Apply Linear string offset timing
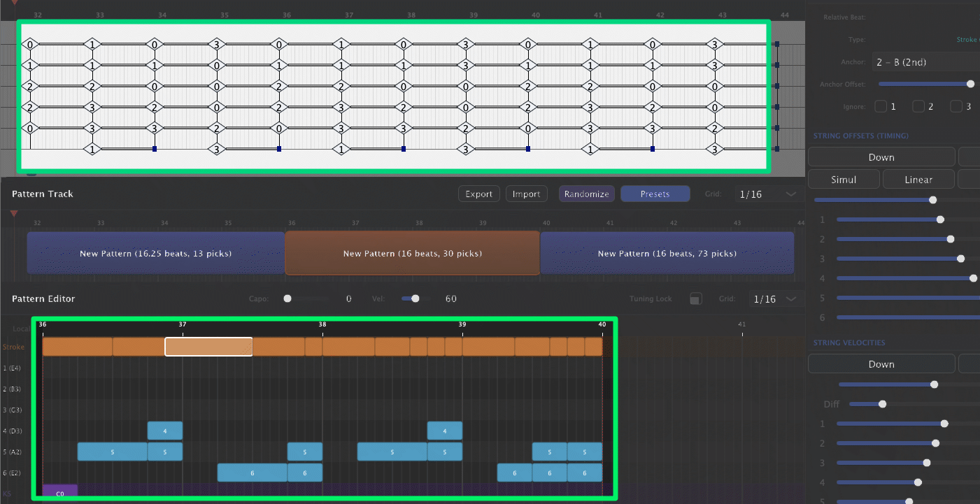Image resolution: width=980 pixels, height=504 pixels. (918, 179)
